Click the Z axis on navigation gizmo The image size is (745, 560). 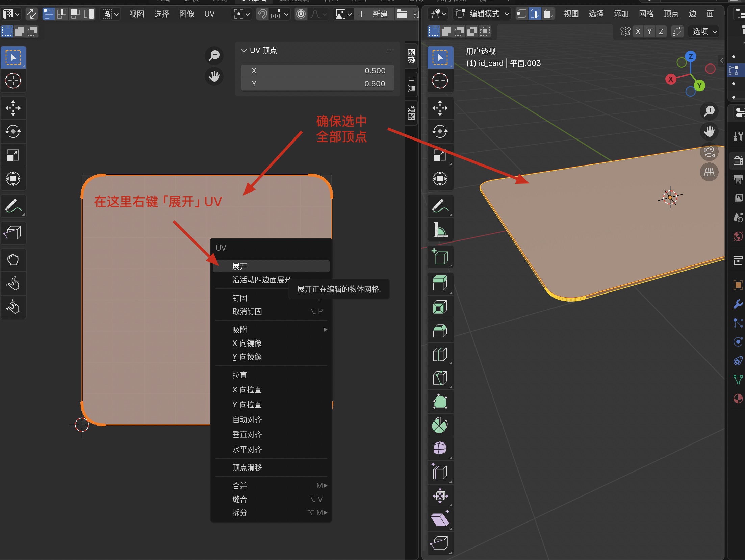(691, 57)
